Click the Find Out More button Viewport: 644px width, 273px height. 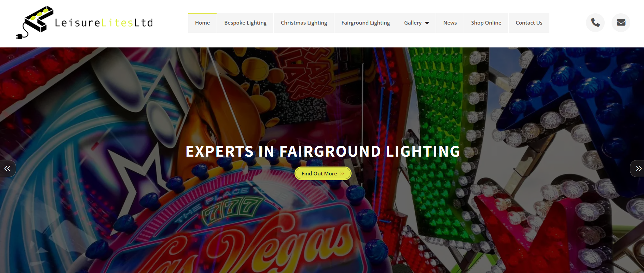point(323,173)
